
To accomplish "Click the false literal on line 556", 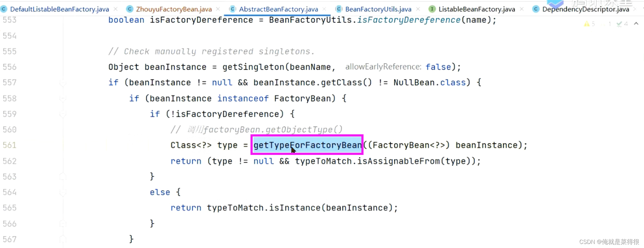I will [x=438, y=67].
